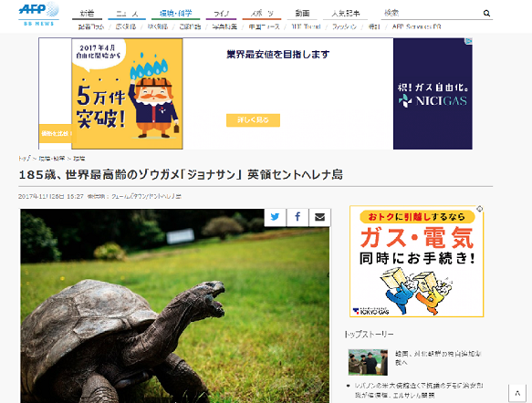
Task: Open the ライフ tab
Action: click(x=221, y=14)
